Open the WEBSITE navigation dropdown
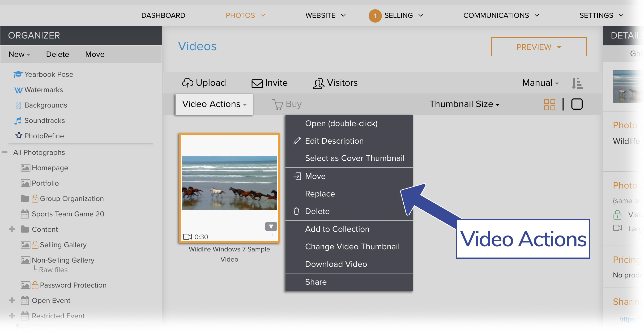644x334 pixels. click(325, 15)
